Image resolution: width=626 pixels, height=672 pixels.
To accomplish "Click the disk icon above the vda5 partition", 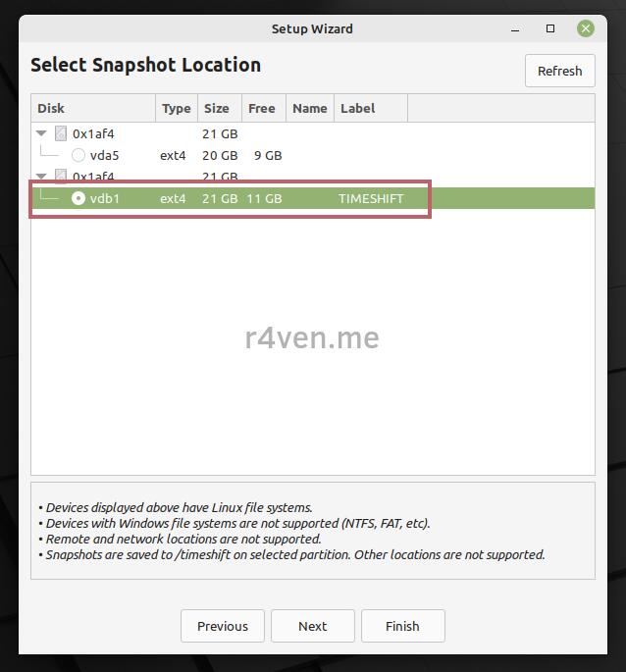I will [x=61, y=134].
